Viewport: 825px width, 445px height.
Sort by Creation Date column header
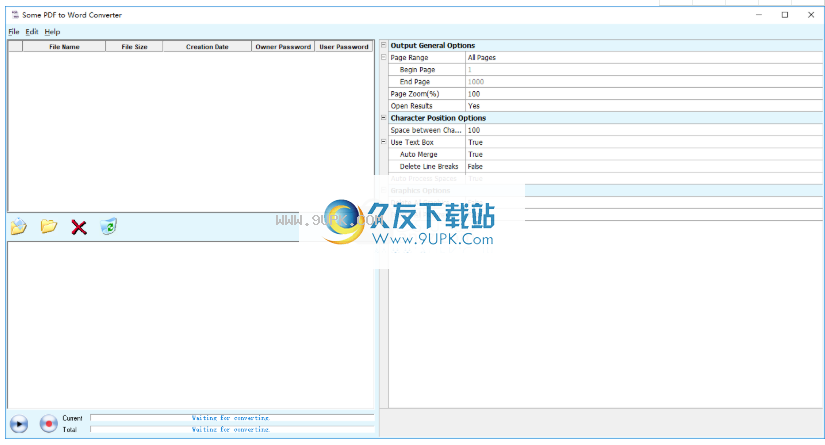pyautogui.click(x=207, y=46)
